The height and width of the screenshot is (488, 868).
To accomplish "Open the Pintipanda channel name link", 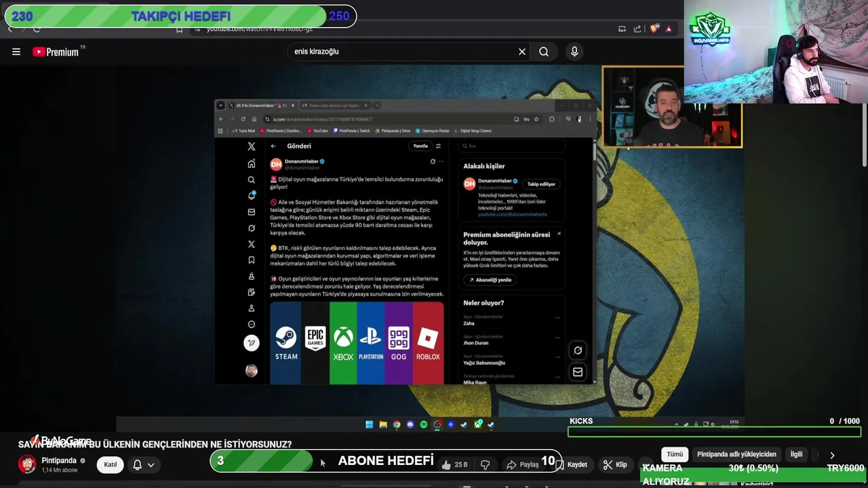I will coord(59,461).
